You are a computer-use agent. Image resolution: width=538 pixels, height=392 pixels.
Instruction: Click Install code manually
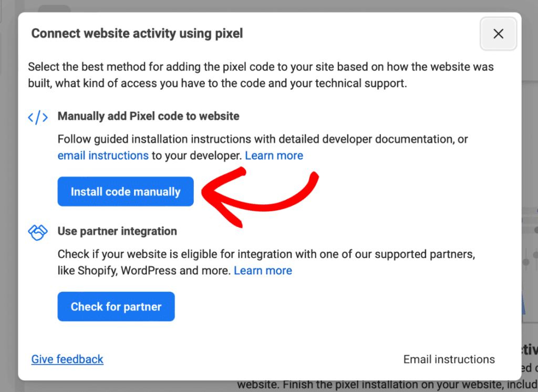126,191
